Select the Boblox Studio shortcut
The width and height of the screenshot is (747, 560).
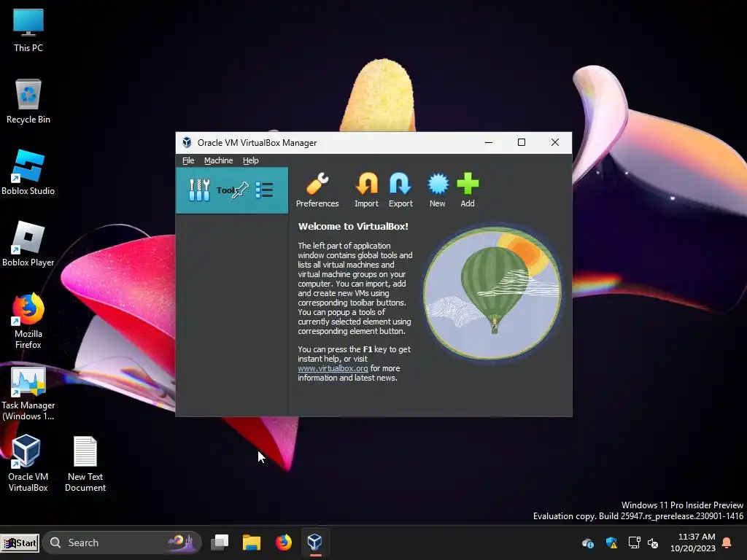coord(28,172)
